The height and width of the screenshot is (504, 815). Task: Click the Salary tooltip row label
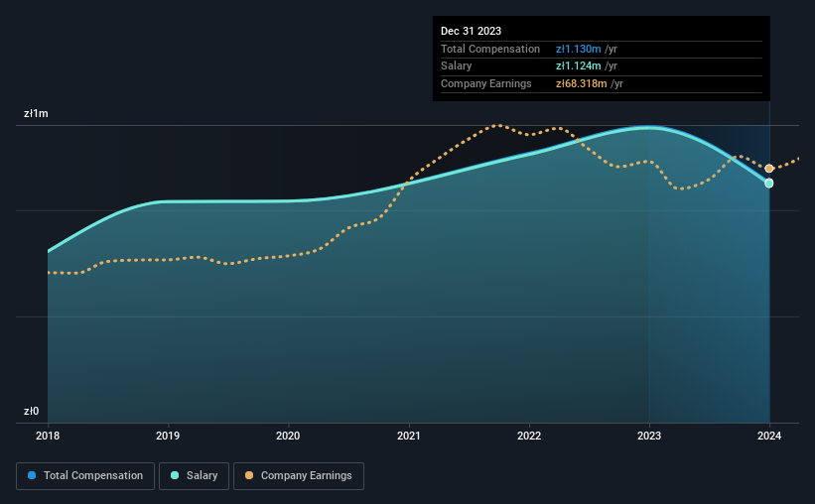pyautogui.click(x=457, y=66)
